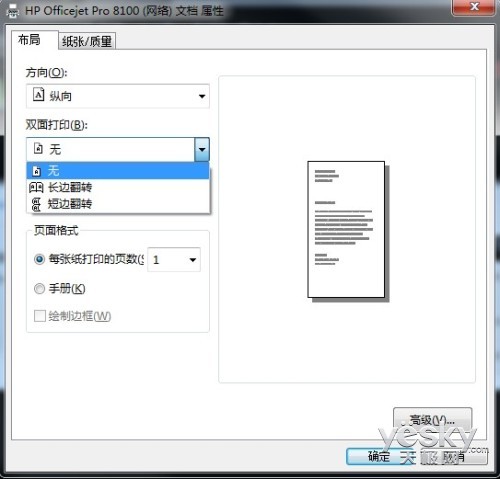Open the pages-per-sheet dropdown showing 1
This screenshot has width=500, height=479.
point(174,259)
